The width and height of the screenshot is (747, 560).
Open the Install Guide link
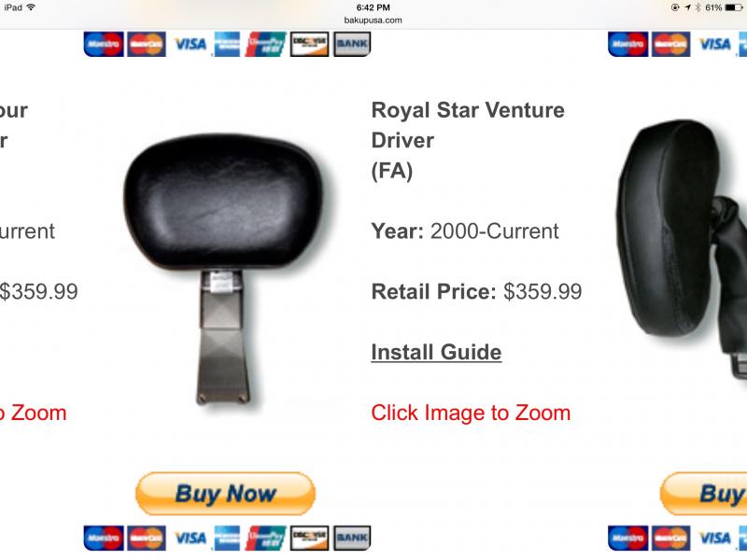[x=436, y=353]
